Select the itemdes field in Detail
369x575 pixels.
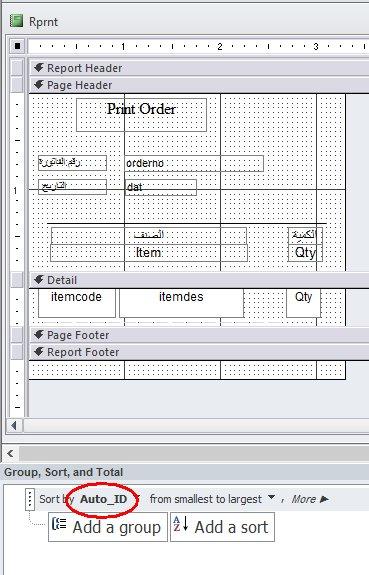(181, 303)
